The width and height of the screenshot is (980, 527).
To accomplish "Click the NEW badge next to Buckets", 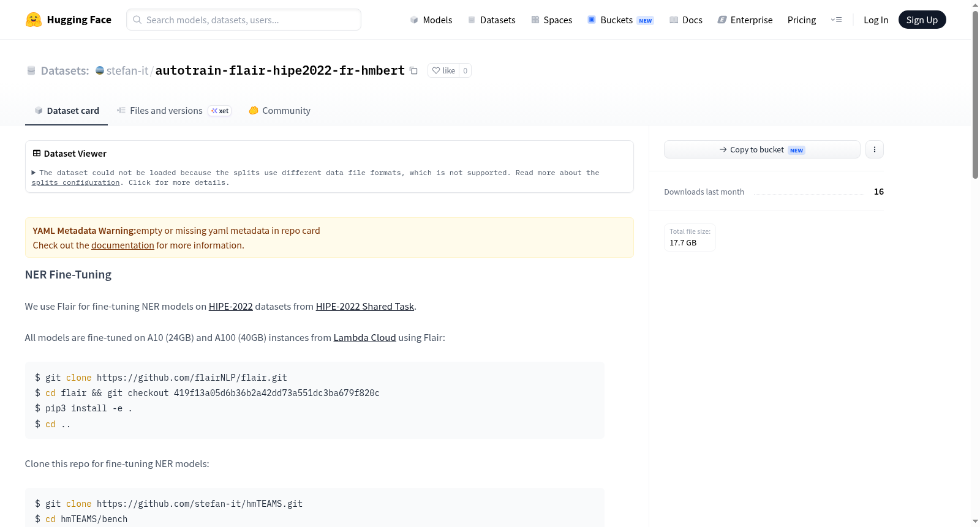I will [646, 21].
